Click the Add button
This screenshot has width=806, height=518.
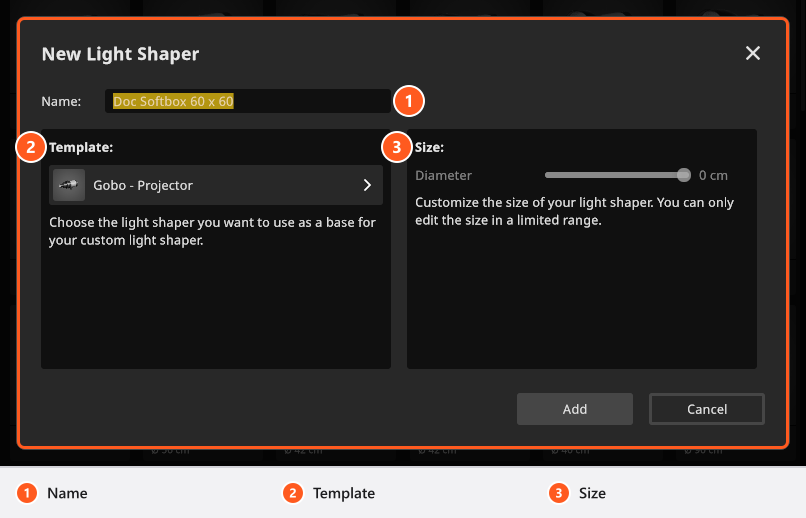(575, 409)
